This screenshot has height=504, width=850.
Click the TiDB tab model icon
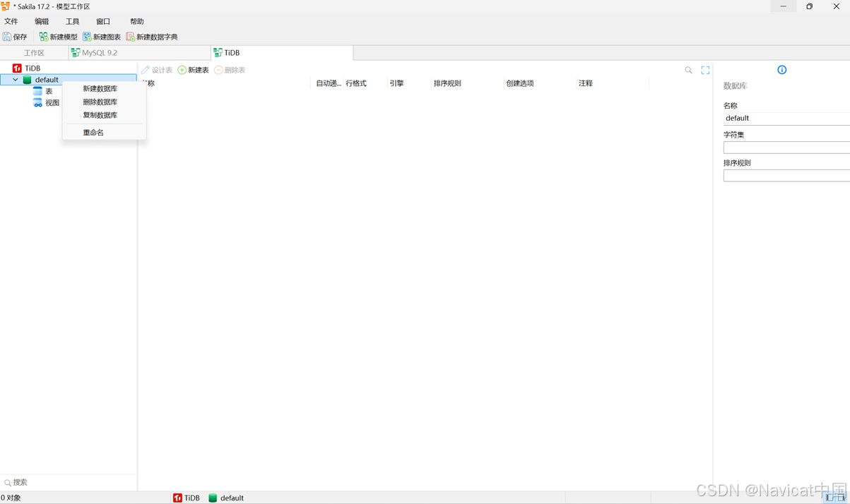pyautogui.click(x=218, y=53)
